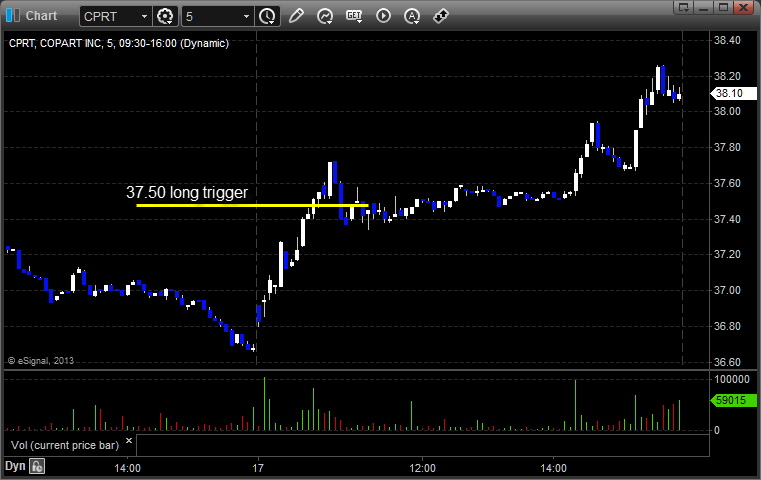Screen dimensions: 761x480
Task: Close the Chart window
Action: point(744,7)
